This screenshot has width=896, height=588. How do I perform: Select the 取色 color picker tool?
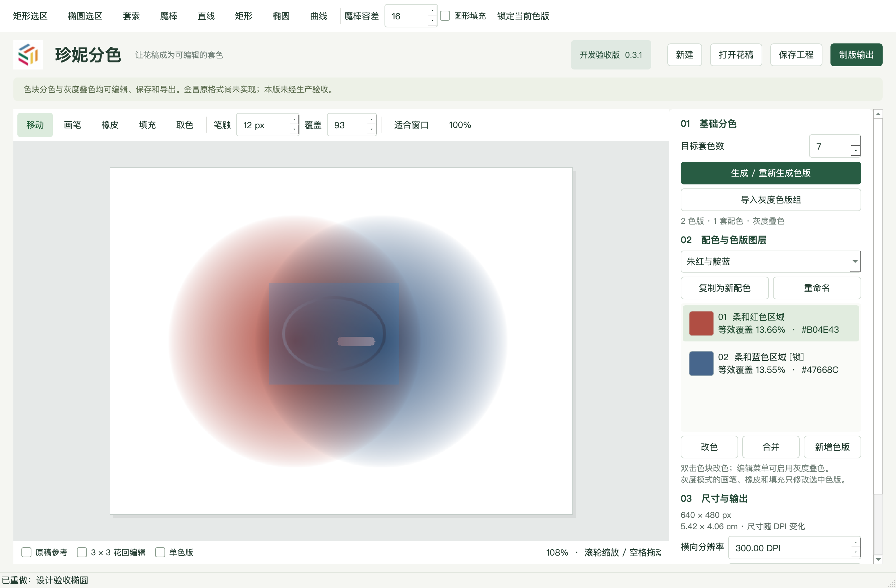tap(185, 125)
